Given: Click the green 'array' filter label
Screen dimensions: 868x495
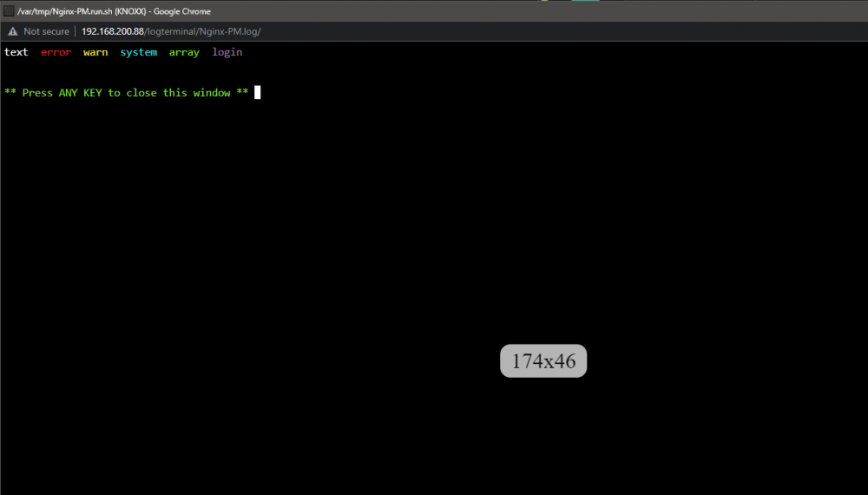Looking at the screenshot, I should pyautogui.click(x=184, y=53).
